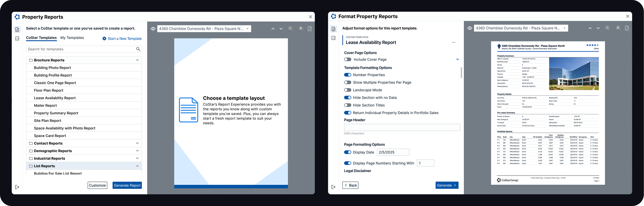Image resolution: width=644 pixels, height=206 pixels.
Task: Toggle preview eye in Property Reports window
Action: tap(153, 28)
